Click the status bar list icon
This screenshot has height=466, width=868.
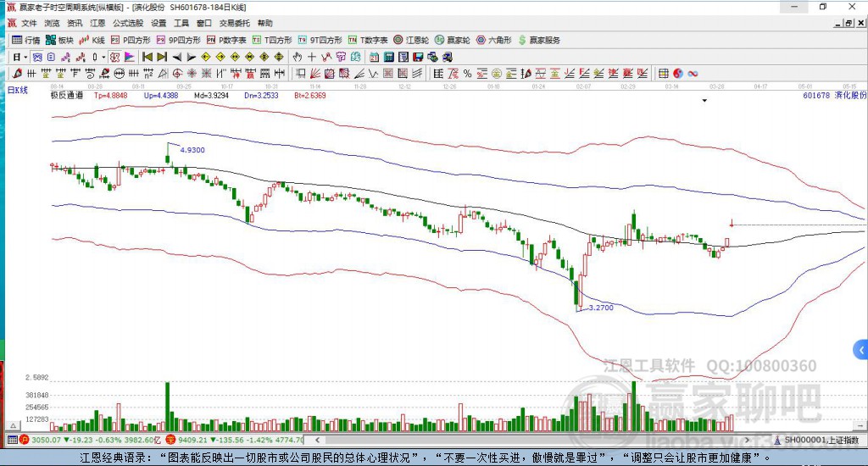[12, 440]
